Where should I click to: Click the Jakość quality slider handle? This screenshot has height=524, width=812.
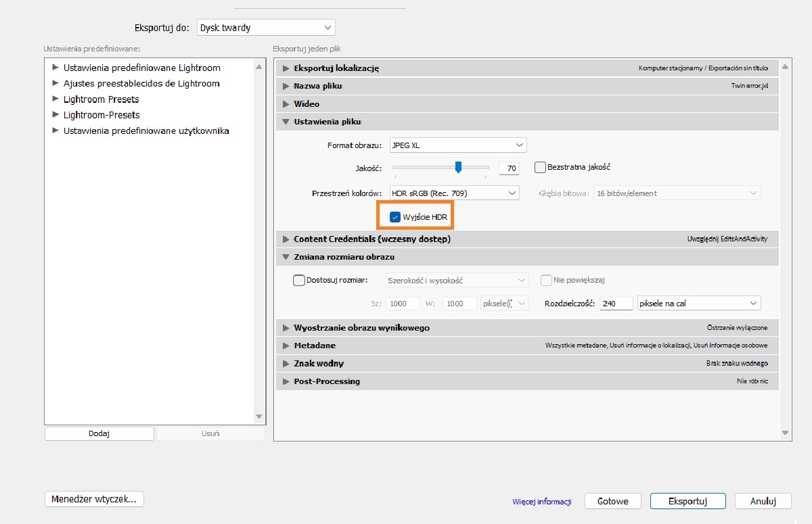[x=458, y=166]
